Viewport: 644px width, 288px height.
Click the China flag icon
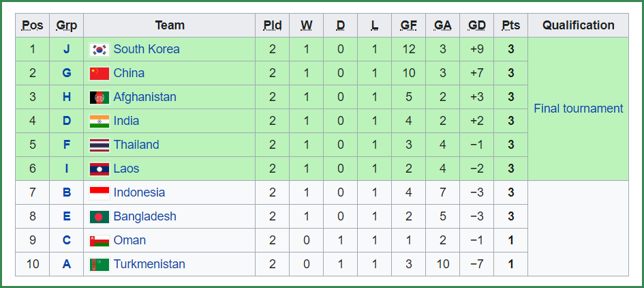coord(99,73)
